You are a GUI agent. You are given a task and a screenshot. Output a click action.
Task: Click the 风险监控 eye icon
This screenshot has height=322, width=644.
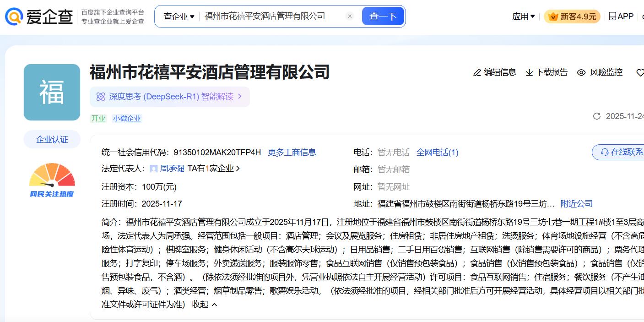[x=581, y=73]
